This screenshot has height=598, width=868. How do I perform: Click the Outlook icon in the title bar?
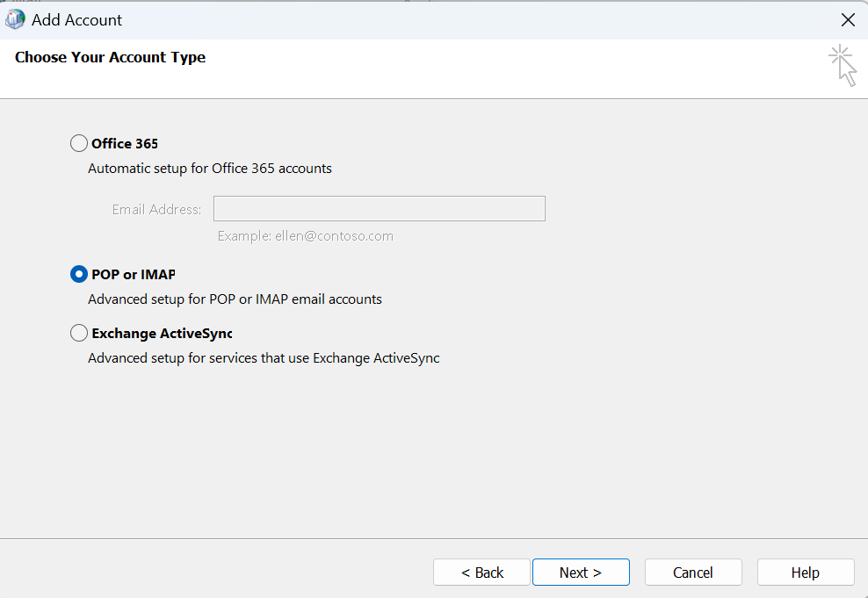click(14, 19)
